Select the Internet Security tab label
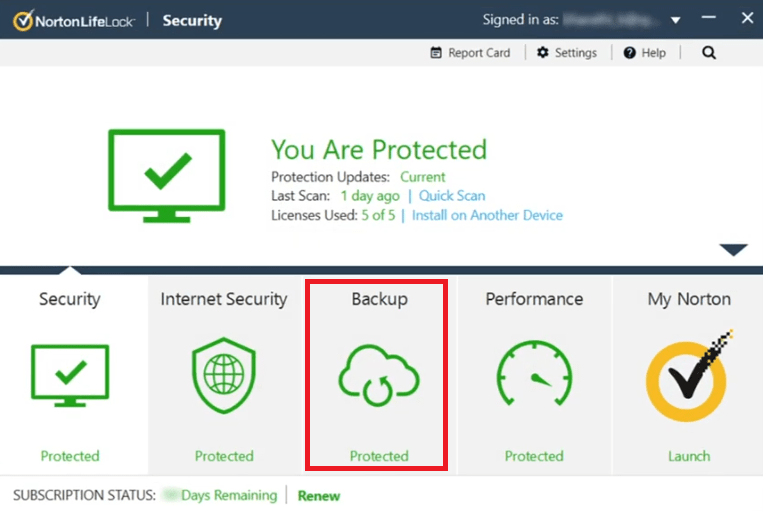 pyautogui.click(x=224, y=299)
